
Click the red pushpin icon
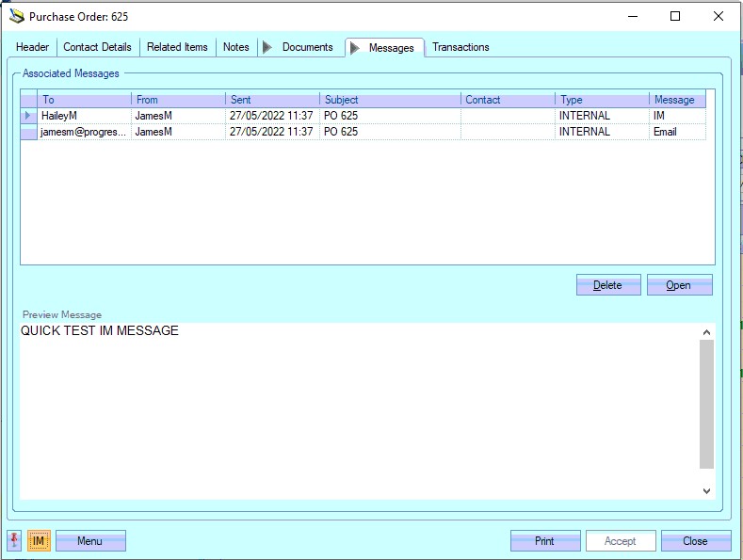click(15, 541)
